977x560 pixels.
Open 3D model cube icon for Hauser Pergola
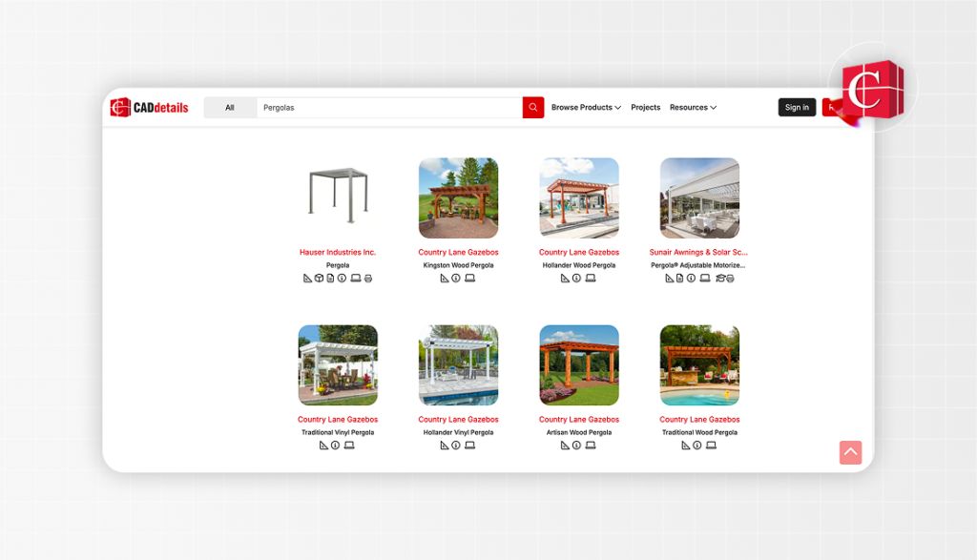click(319, 279)
